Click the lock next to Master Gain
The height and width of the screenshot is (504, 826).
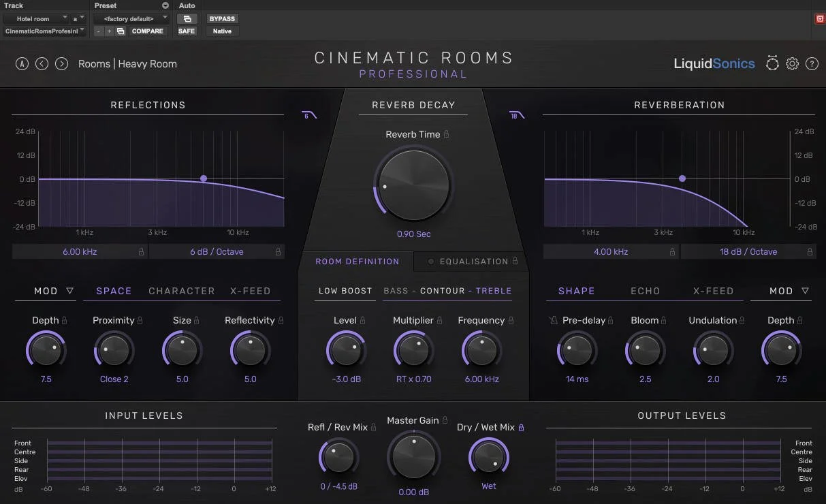(x=445, y=420)
